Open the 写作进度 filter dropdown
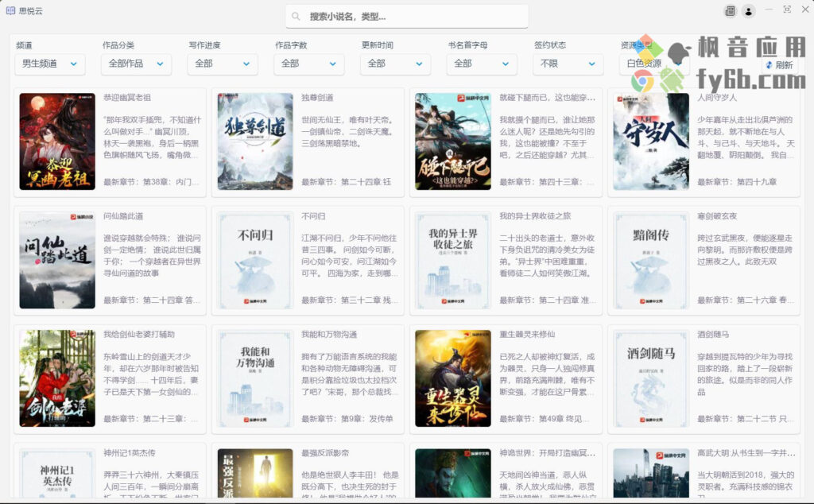This screenshot has width=814, height=504. point(223,64)
